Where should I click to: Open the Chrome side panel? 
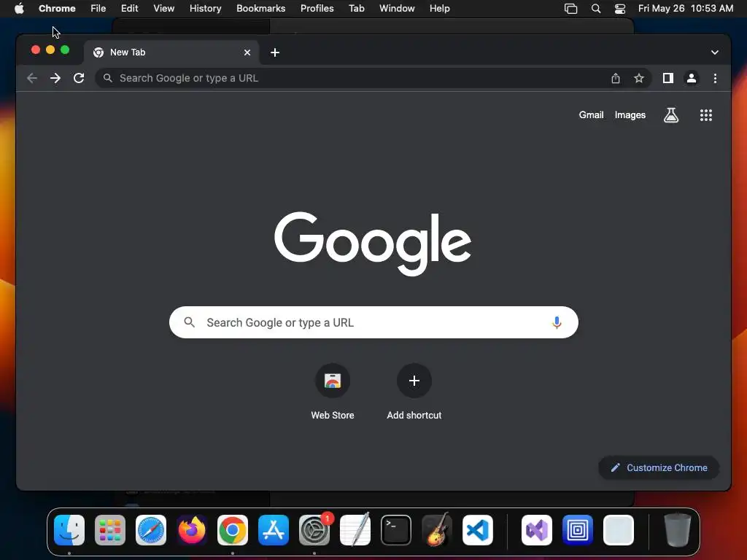coord(668,78)
